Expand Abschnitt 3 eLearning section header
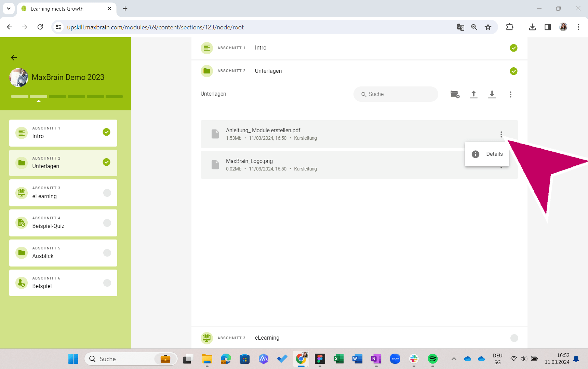588x369 pixels. tap(359, 338)
